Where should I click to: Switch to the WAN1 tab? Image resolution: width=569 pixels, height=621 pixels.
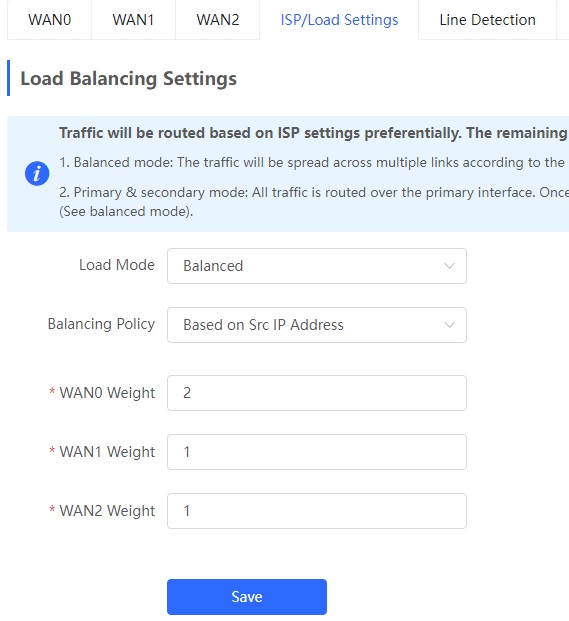(x=133, y=20)
